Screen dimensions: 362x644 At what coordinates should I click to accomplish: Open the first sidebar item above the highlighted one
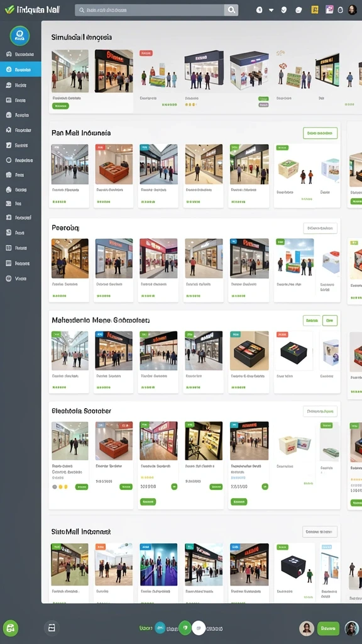[x=19, y=54]
